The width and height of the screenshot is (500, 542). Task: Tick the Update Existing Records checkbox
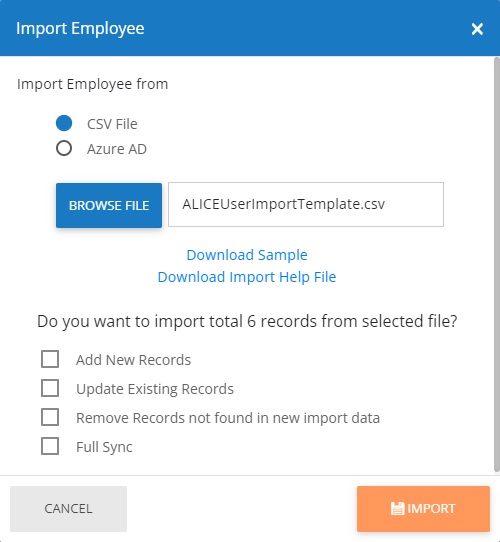pos(50,388)
